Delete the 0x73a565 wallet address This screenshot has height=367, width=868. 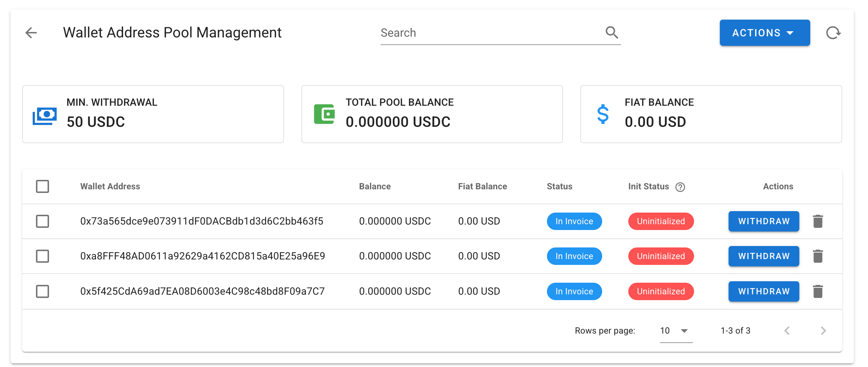[x=818, y=221]
